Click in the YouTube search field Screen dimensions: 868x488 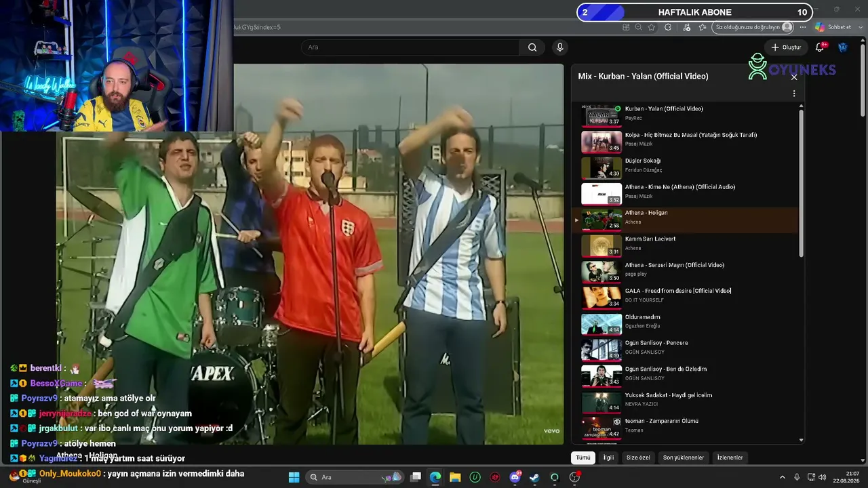[x=410, y=47]
